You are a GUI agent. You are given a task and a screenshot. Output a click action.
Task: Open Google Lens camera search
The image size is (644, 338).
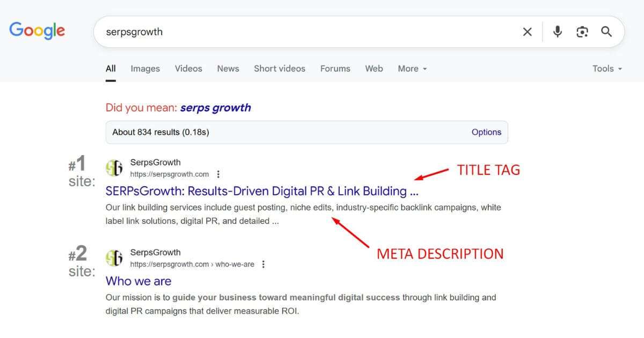(581, 32)
